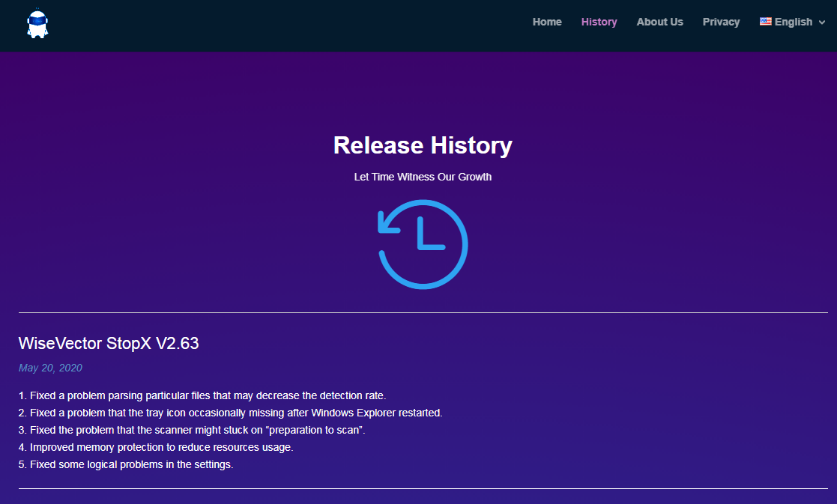Open the Privacy page
Image resolution: width=837 pixels, height=504 pixels.
point(721,22)
